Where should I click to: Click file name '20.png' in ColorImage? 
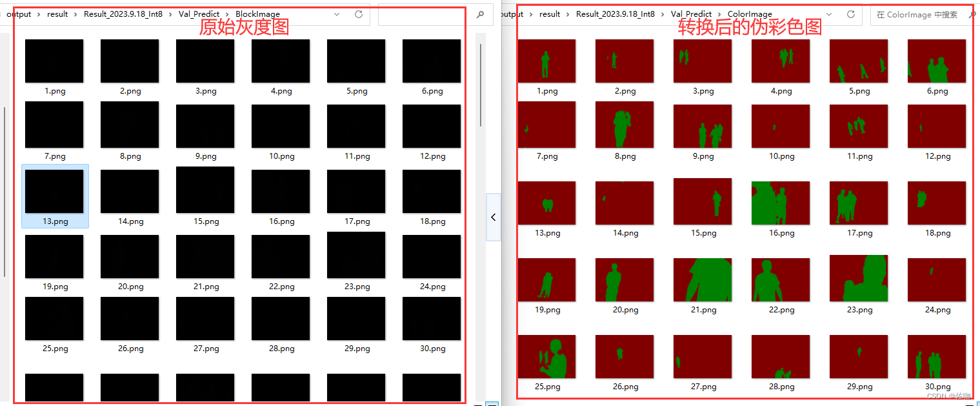pyautogui.click(x=625, y=310)
